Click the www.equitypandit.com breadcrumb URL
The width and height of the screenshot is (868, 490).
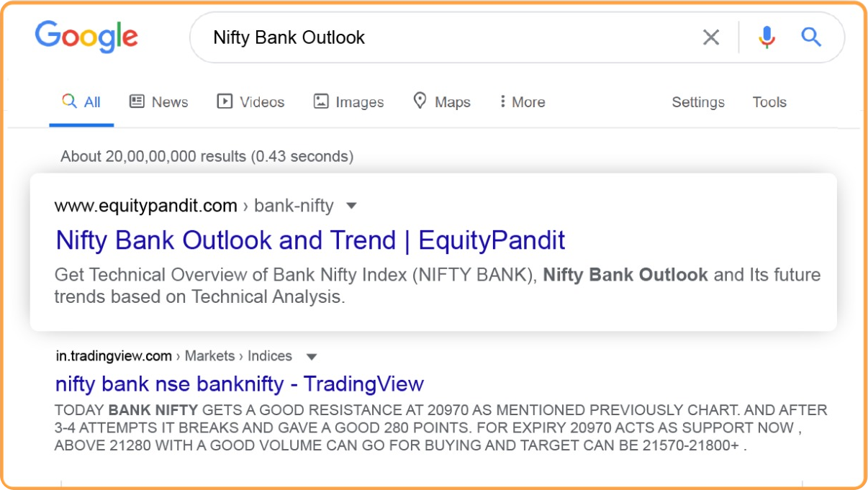click(x=146, y=206)
